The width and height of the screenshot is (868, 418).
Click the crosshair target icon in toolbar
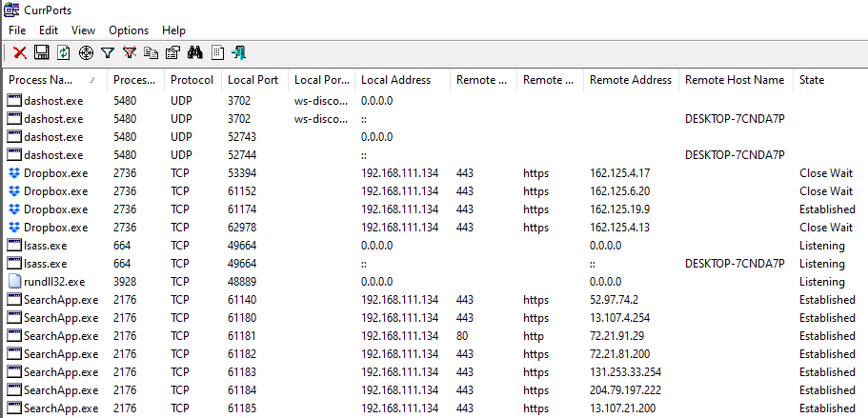pyautogui.click(x=86, y=52)
